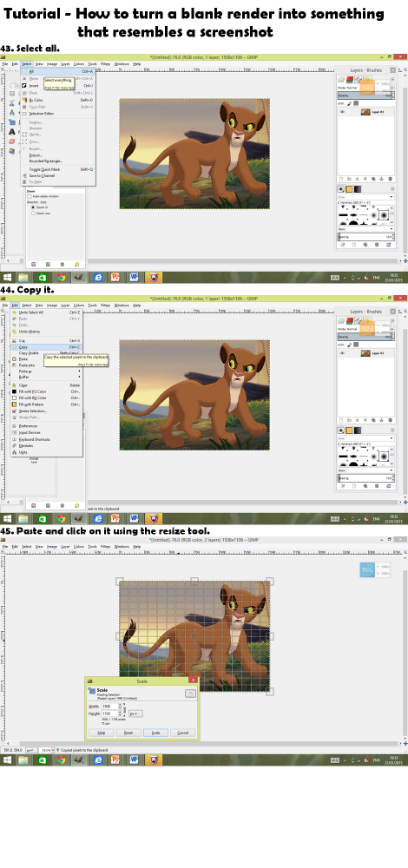Select the Zoom in radio button
The width and height of the screenshot is (408, 868).
click(33, 207)
